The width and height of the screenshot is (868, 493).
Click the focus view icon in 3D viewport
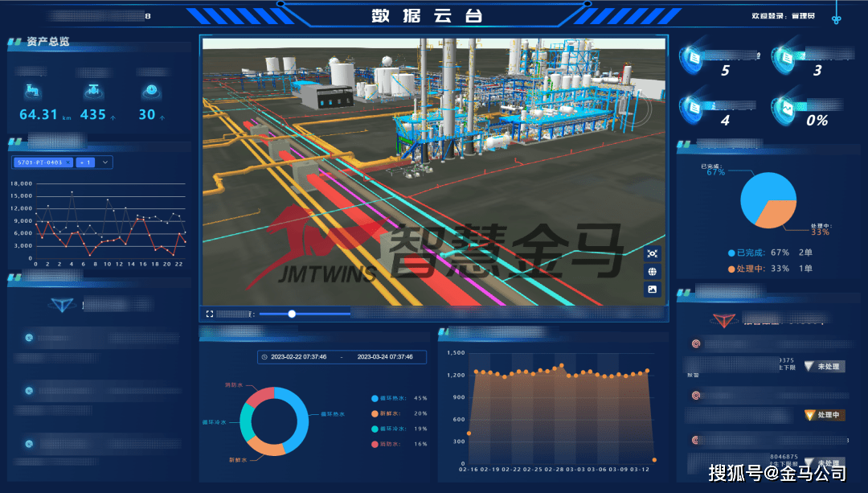(652, 253)
